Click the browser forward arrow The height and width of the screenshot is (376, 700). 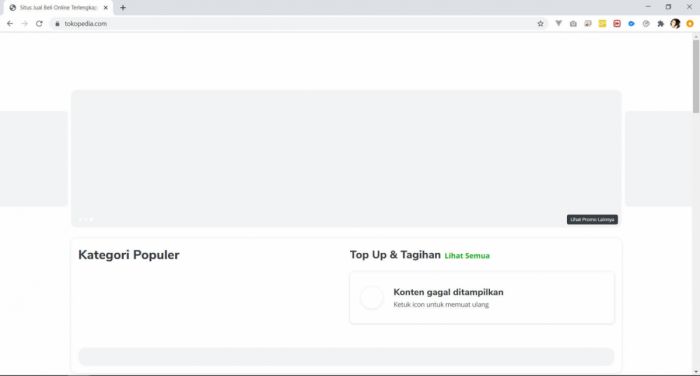pos(25,24)
